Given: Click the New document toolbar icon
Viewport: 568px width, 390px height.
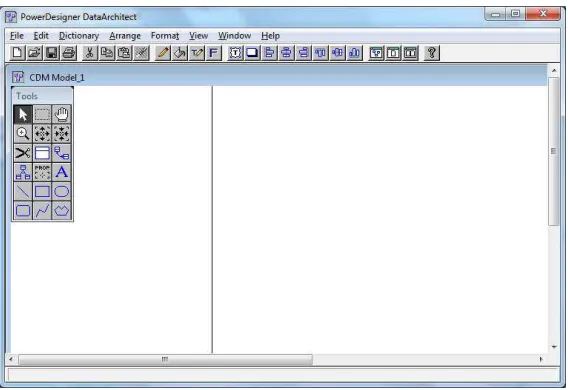Looking at the screenshot, I should coord(17,53).
